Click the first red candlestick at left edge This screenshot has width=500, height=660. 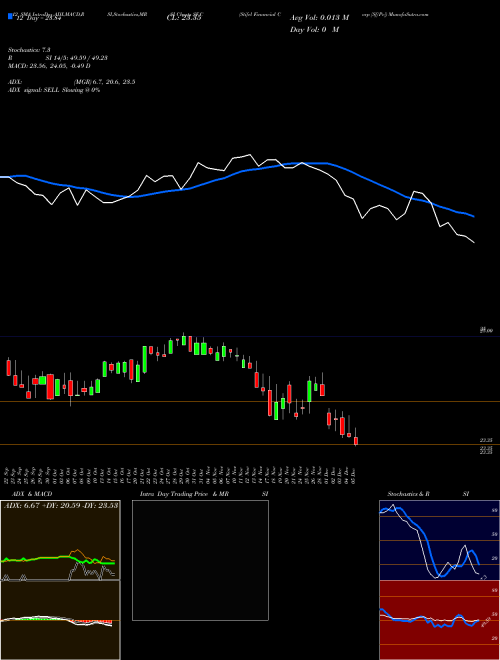pos(8,367)
